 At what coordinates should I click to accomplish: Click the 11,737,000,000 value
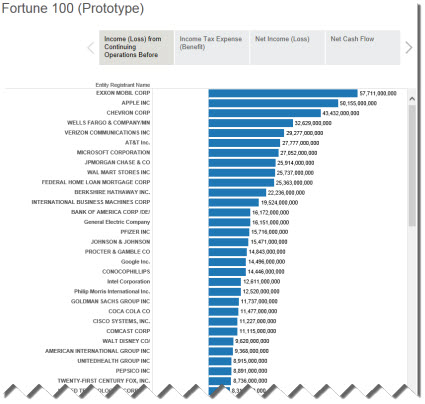click(x=259, y=301)
